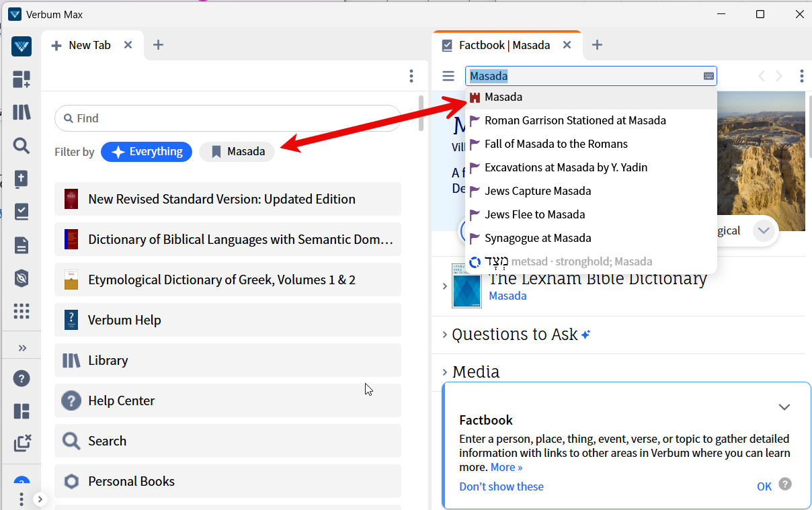812x510 pixels.
Task: Open the Bible book icon in the sidebar
Action: point(22,179)
